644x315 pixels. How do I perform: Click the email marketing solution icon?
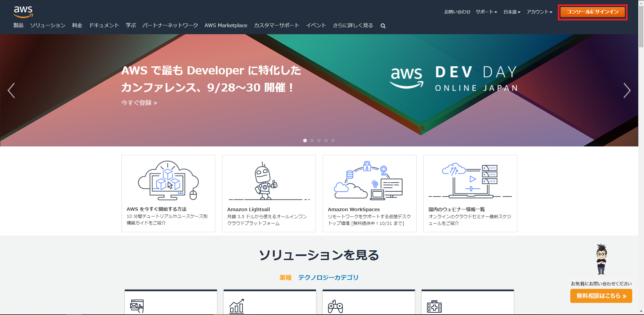137,306
